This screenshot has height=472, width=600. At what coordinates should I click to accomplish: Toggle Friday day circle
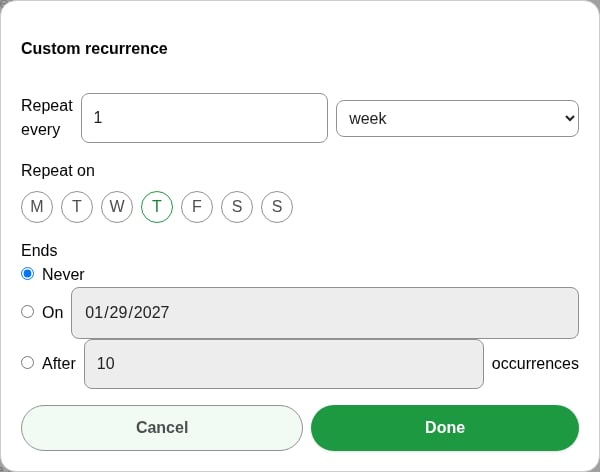click(x=197, y=207)
